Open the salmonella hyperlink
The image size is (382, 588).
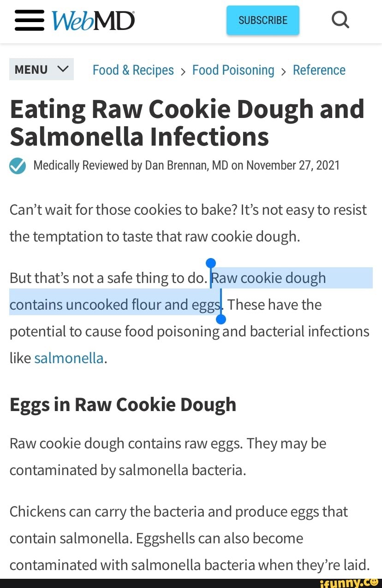68,358
